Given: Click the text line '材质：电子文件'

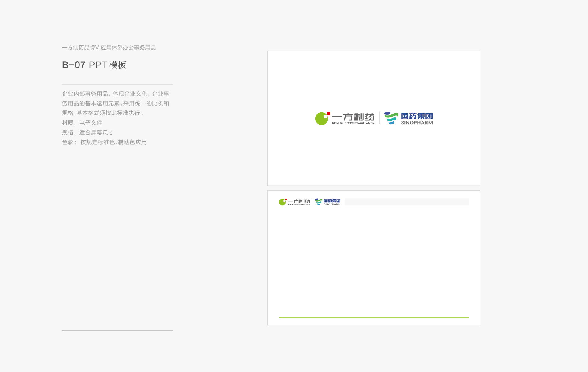Looking at the screenshot, I should click(82, 123).
